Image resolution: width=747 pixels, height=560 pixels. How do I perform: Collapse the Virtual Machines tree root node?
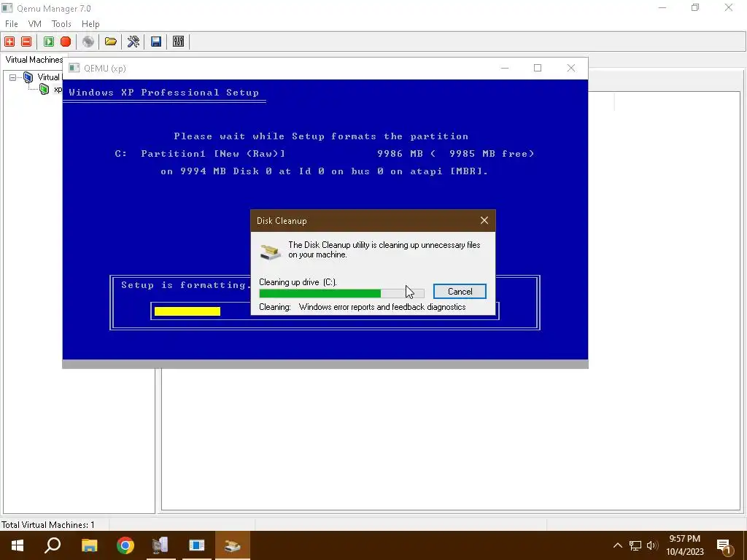(13, 77)
